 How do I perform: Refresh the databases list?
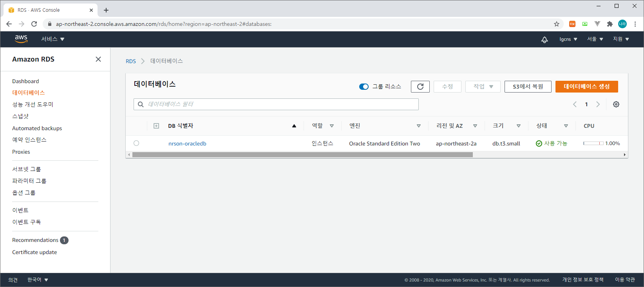[x=420, y=87]
